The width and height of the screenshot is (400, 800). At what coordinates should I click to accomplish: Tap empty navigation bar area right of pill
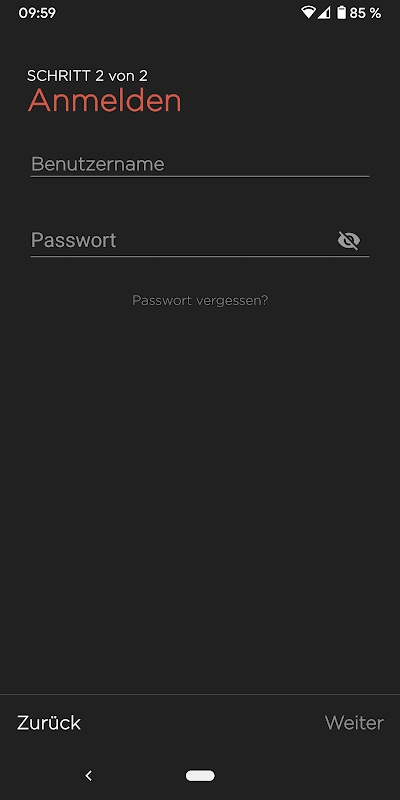(x=306, y=776)
